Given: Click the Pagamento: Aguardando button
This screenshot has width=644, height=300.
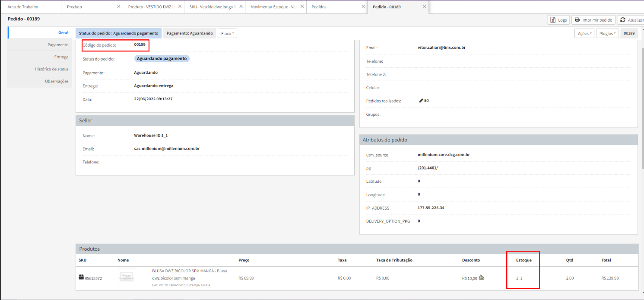Looking at the screenshot, I should pyautogui.click(x=190, y=33).
